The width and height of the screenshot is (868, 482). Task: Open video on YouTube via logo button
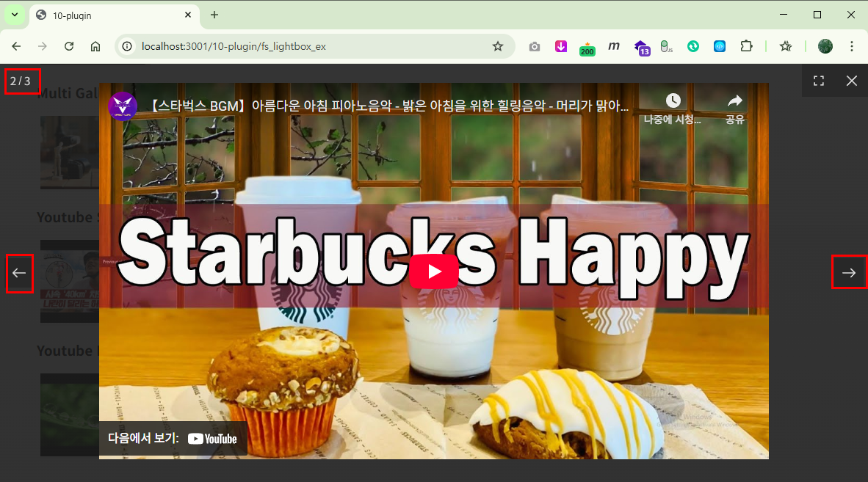(x=212, y=439)
